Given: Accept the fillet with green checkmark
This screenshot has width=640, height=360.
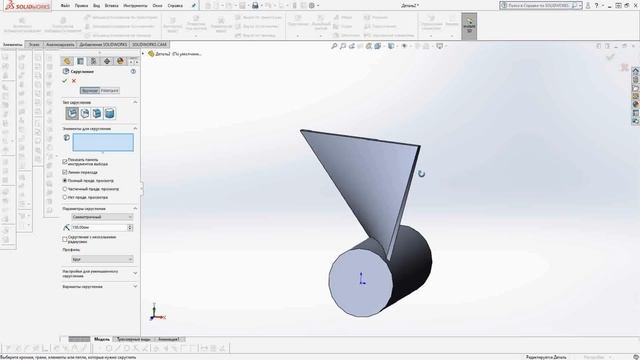Looking at the screenshot, I should point(64,81).
